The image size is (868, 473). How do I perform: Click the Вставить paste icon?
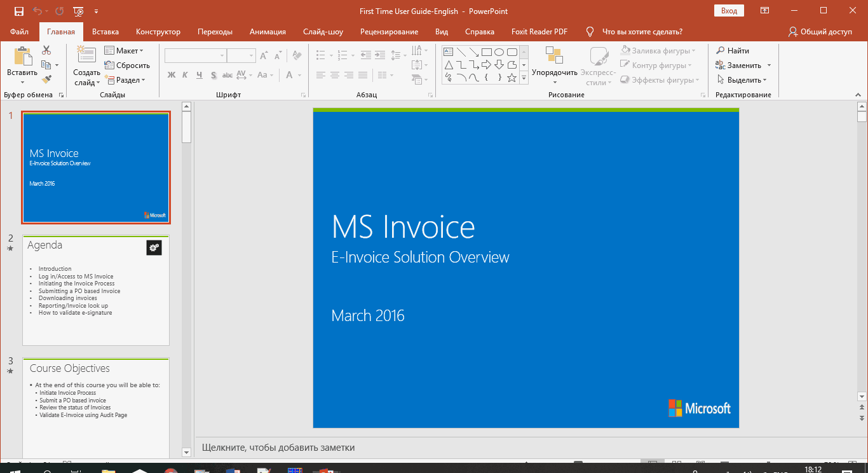click(23, 57)
